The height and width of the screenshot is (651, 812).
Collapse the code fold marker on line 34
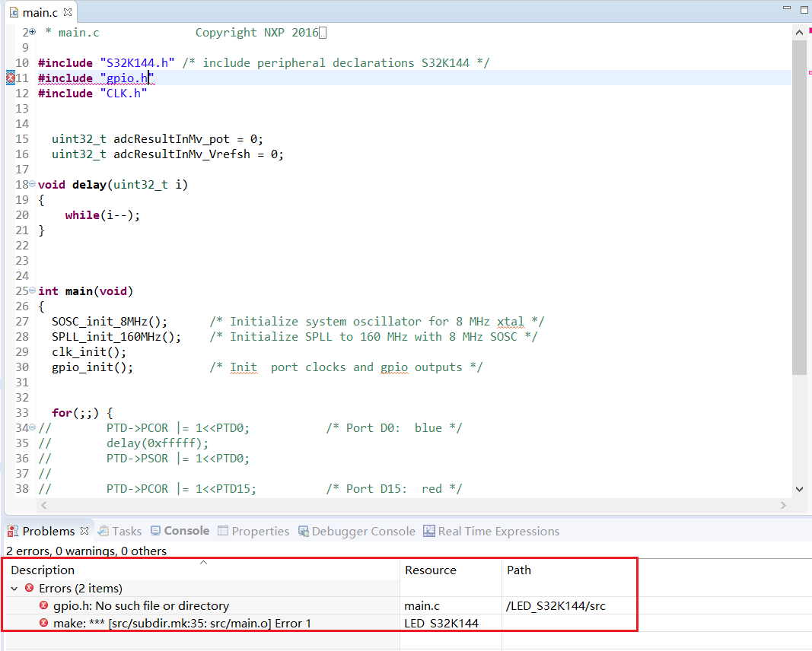32,427
